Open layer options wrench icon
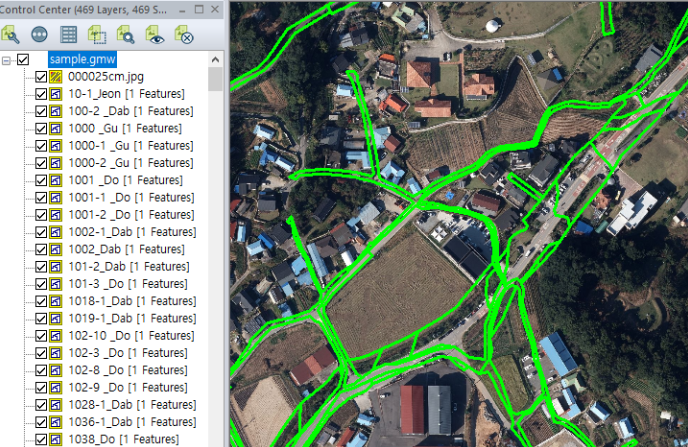The height and width of the screenshot is (447, 688). [x=11, y=35]
